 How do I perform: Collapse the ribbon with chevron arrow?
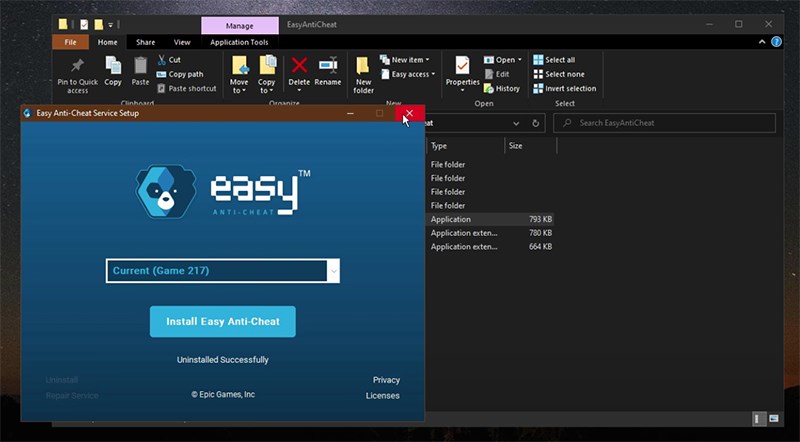pos(762,42)
